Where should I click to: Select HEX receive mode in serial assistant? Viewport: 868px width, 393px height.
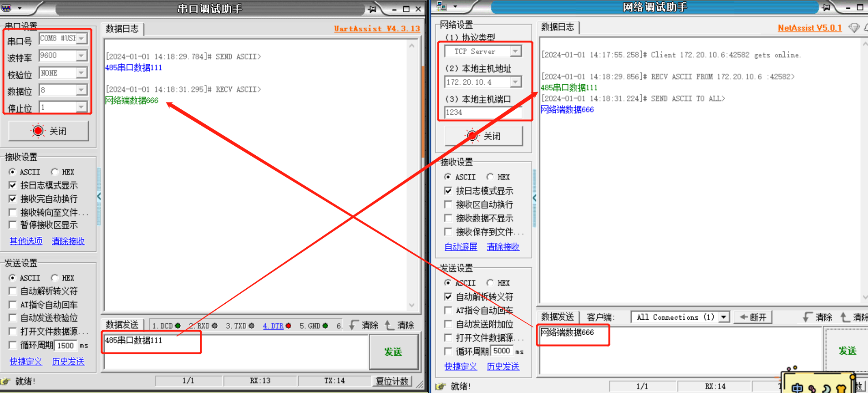point(55,172)
